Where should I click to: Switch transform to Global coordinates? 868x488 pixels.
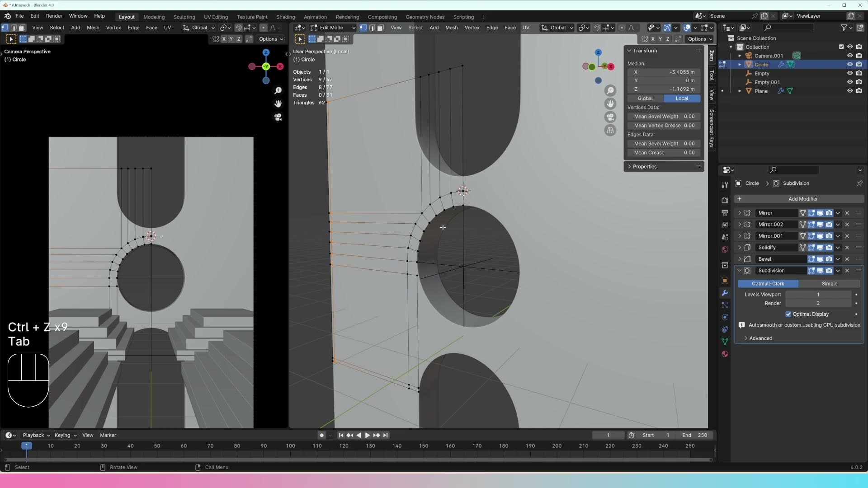pos(645,98)
